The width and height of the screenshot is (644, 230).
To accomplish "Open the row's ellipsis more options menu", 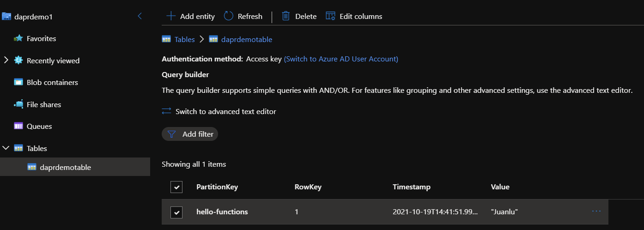I will 596,212.
